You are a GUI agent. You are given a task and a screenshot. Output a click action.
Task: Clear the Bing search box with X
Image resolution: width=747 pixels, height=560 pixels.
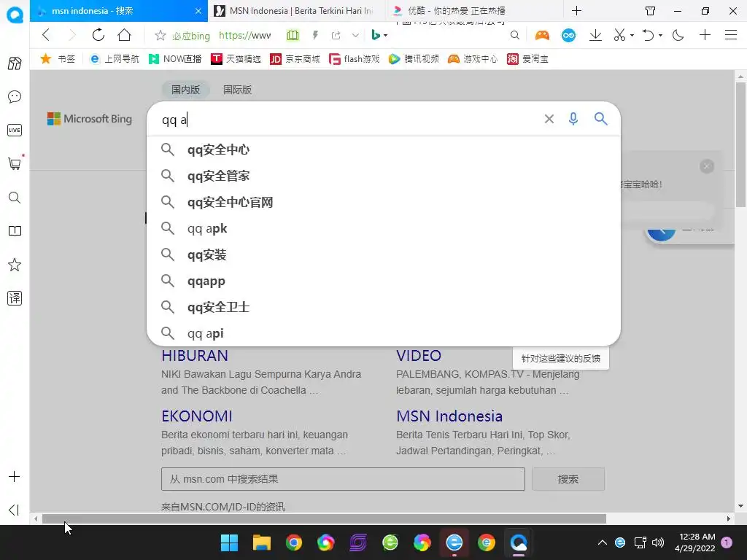(x=549, y=119)
